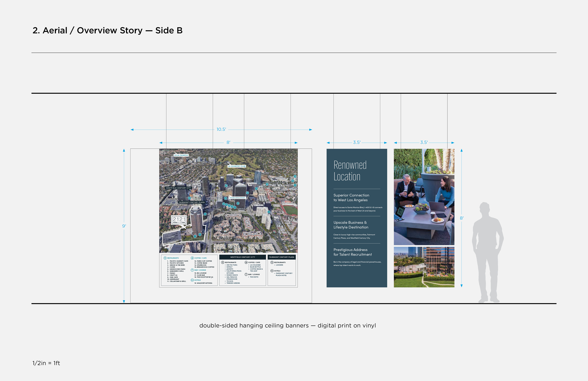Click the Westfield Century City legend header
The image size is (588, 381).
pyautogui.click(x=243, y=257)
